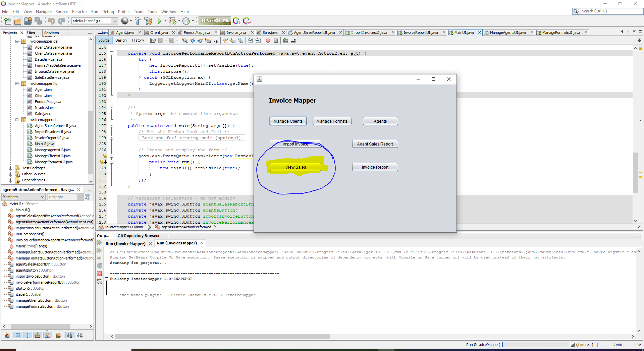Click the Profile Project clock icon
Screen dimensions: 644x351
[186, 21]
